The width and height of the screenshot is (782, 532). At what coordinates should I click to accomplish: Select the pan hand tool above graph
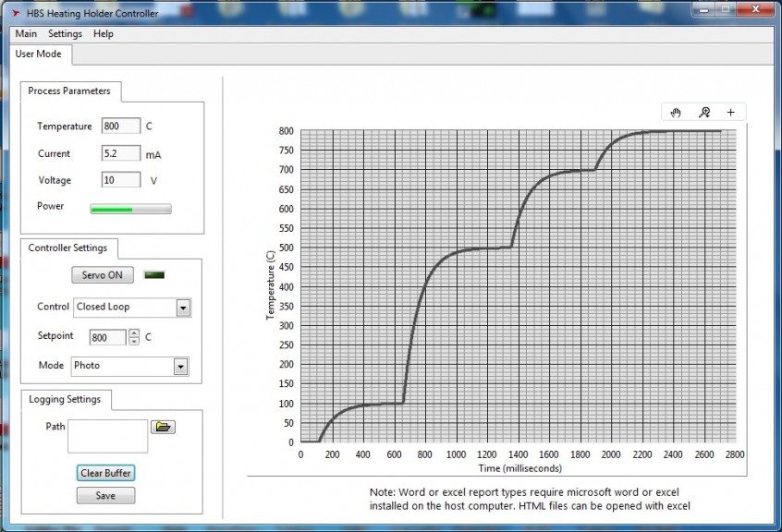coord(676,113)
